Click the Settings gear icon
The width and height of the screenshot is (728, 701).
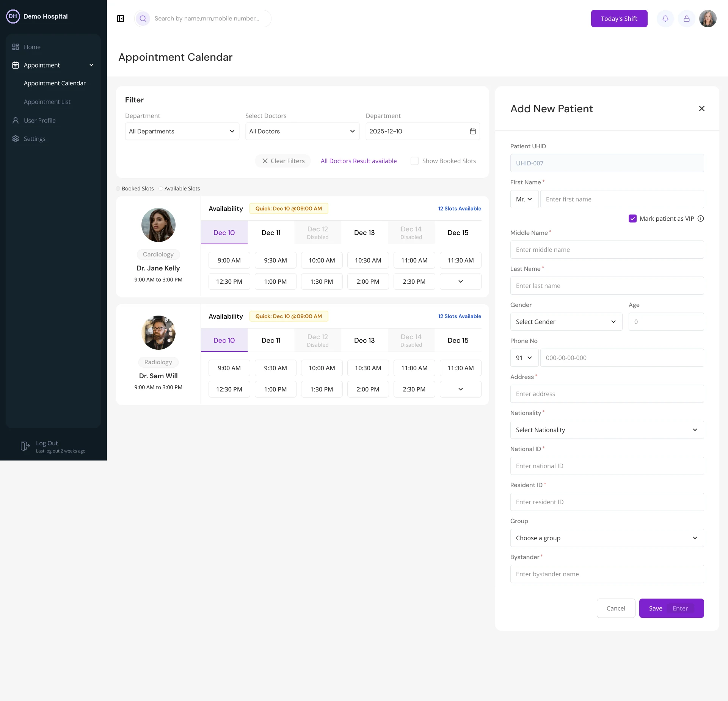[16, 139]
